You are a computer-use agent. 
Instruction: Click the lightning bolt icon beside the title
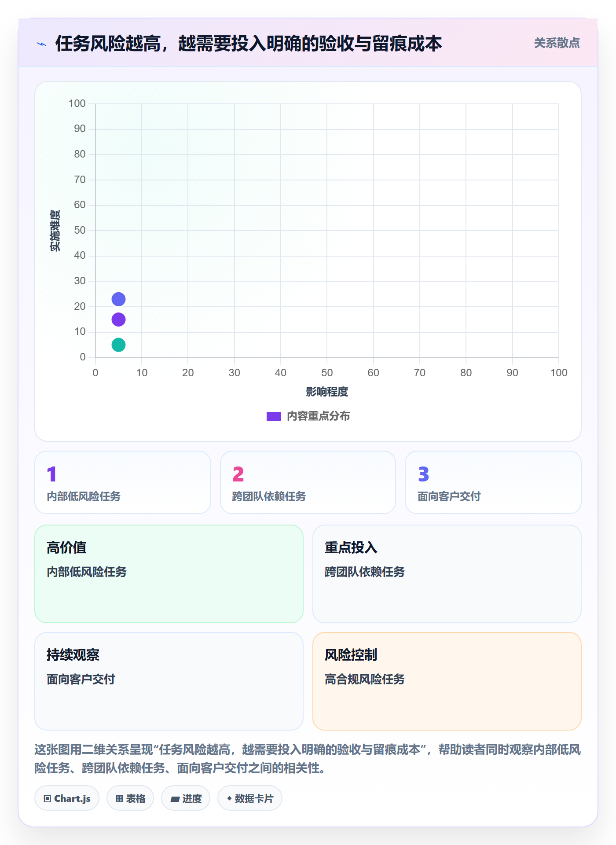click(42, 44)
